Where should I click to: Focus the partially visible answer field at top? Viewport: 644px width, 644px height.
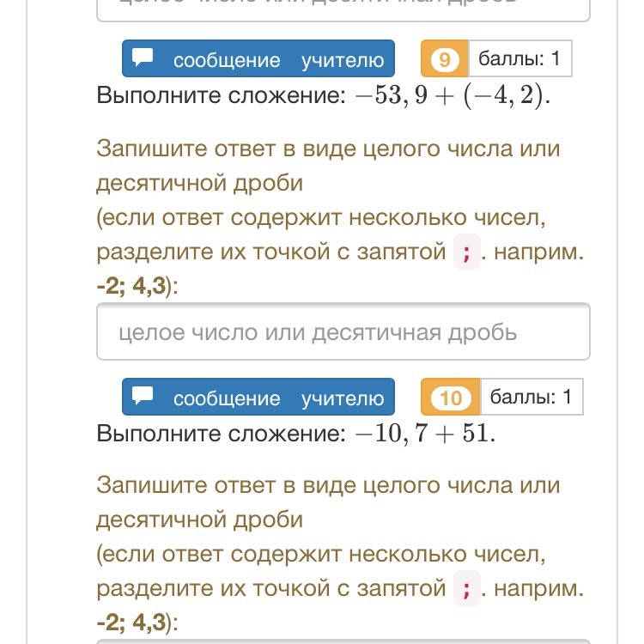[343, 10]
